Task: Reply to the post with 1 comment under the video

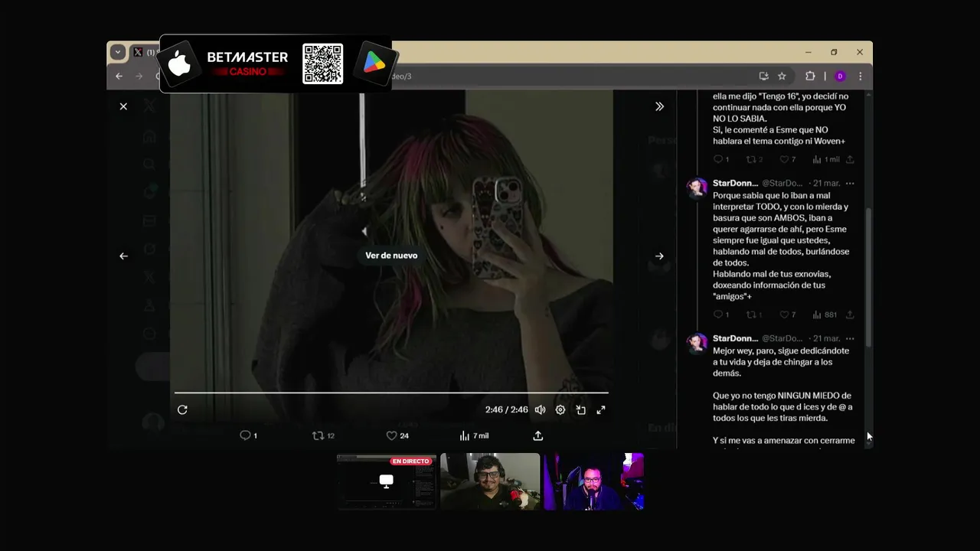Action: (x=248, y=435)
